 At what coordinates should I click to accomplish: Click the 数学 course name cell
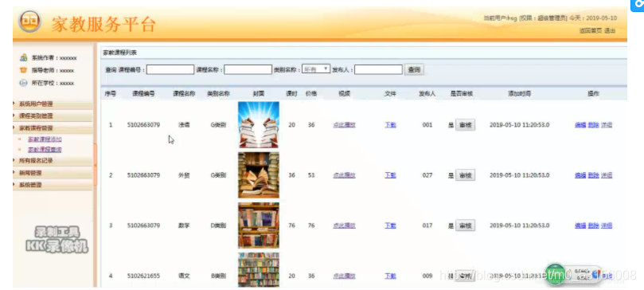pos(184,225)
